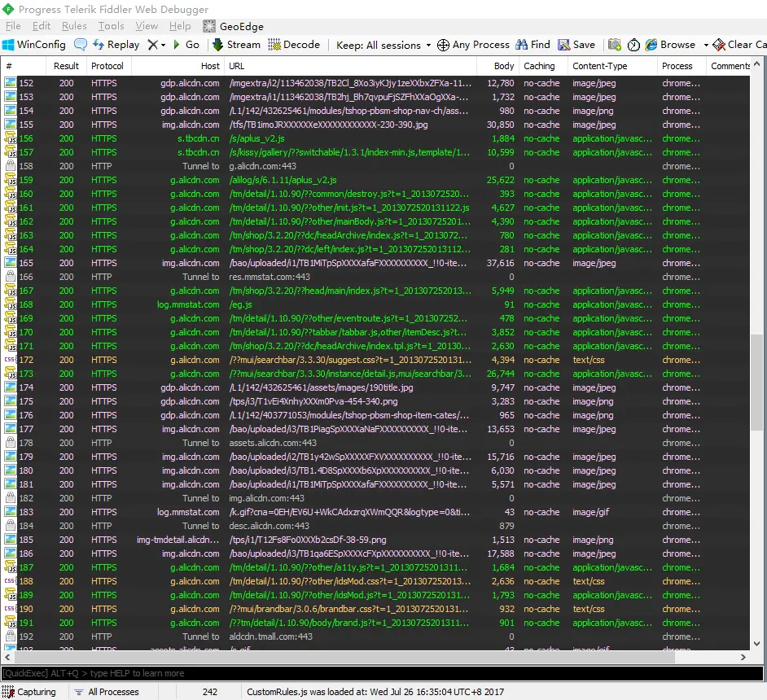Open WinConfig from the toolbar
The width and height of the screenshot is (767, 700).
[x=33, y=45]
